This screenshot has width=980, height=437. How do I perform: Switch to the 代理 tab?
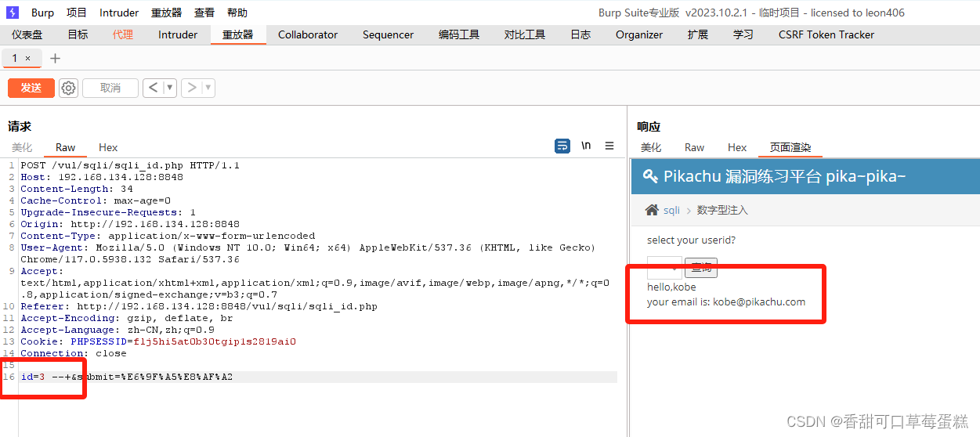123,34
